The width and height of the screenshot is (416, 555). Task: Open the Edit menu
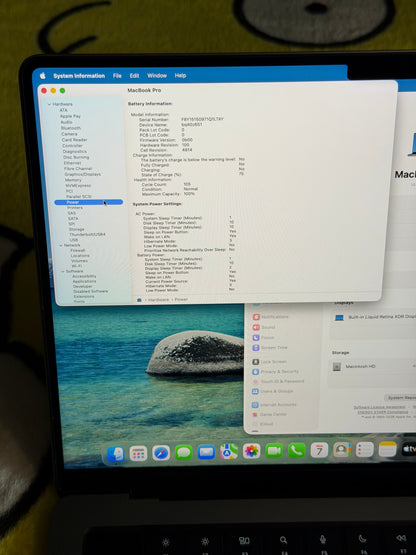[134, 76]
